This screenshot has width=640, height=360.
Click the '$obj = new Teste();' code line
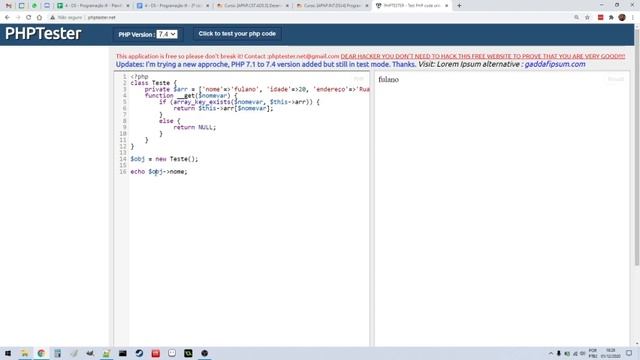(x=164, y=159)
